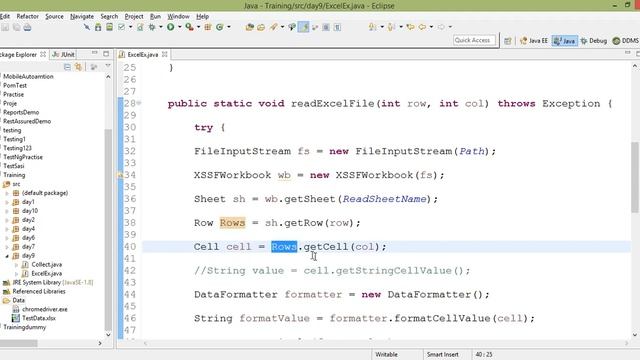Open the Refactor menu

coord(27,16)
